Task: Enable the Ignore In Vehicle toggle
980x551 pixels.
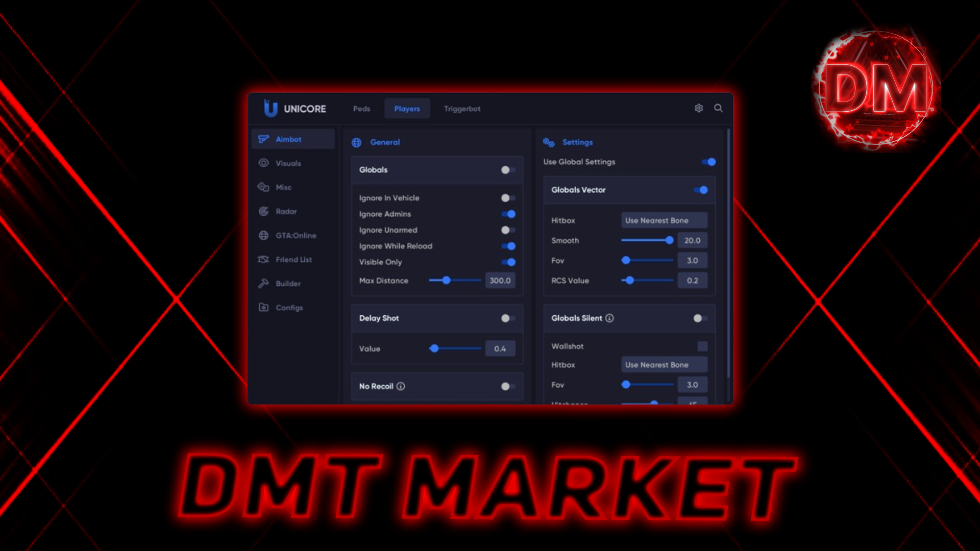Action: click(x=508, y=198)
